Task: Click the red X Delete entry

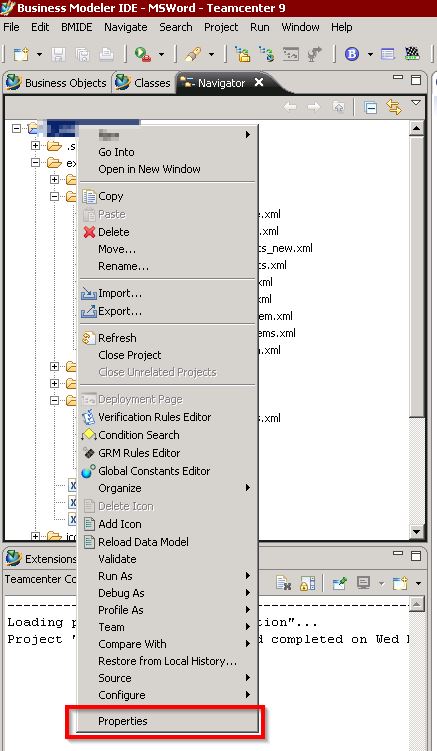Action: tap(167, 232)
